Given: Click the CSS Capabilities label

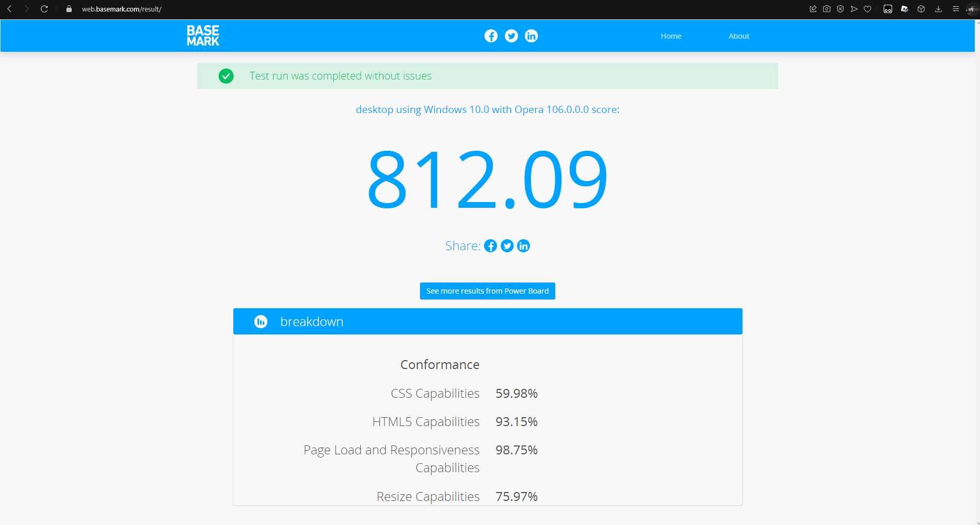Looking at the screenshot, I should click(x=435, y=394).
